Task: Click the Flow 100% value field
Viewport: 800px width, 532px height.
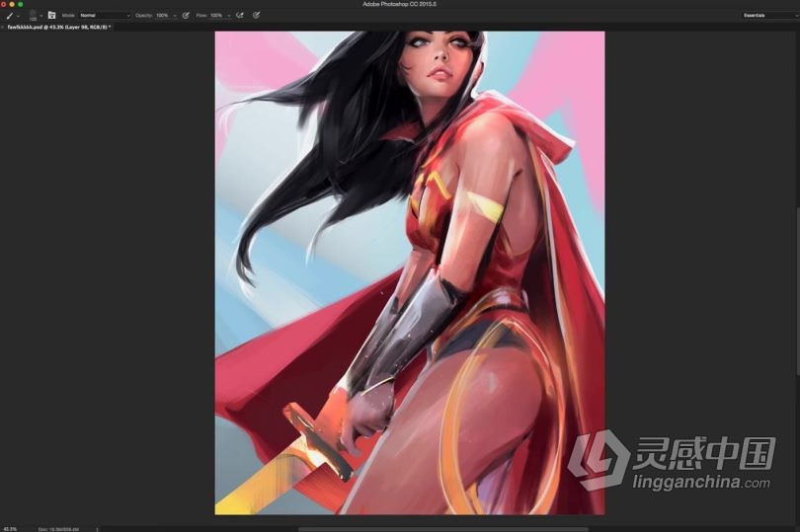Action: point(217,16)
